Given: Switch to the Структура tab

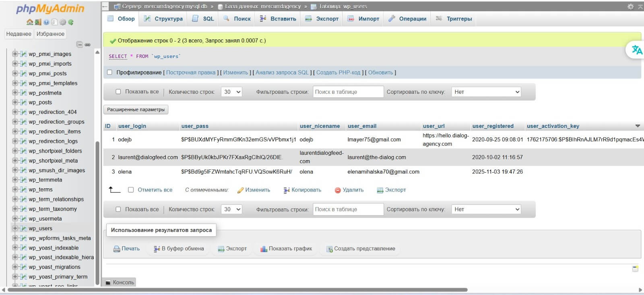Looking at the screenshot, I should pyautogui.click(x=163, y=19).
